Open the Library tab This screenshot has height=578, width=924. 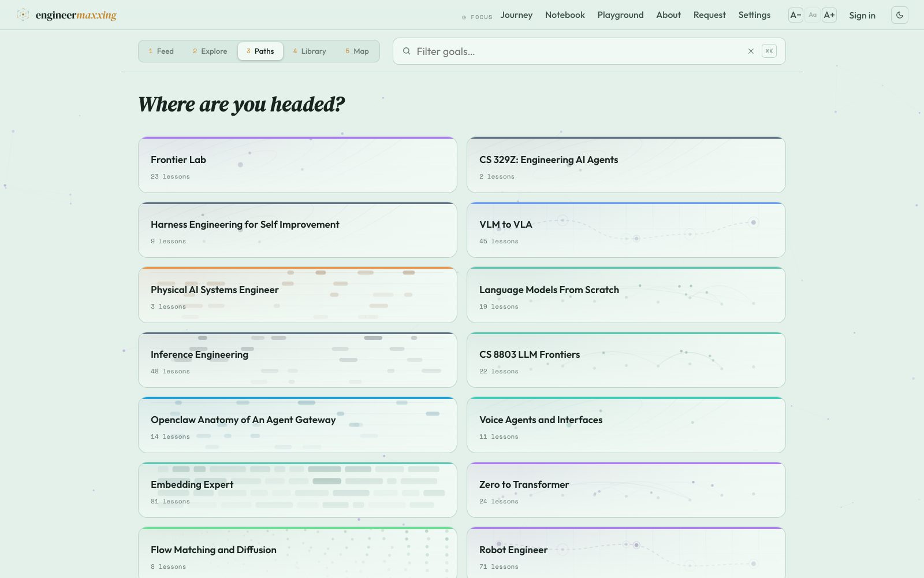click(310, 51)
